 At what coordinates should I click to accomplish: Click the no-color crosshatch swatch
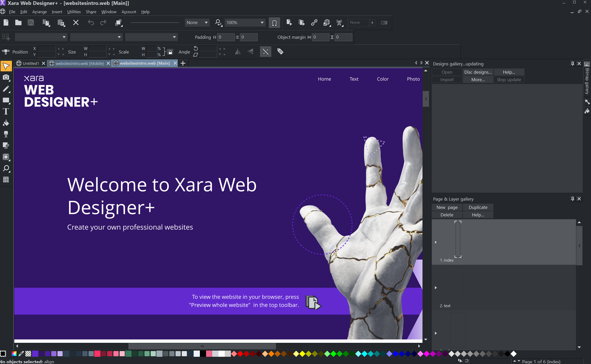[28, 354]
